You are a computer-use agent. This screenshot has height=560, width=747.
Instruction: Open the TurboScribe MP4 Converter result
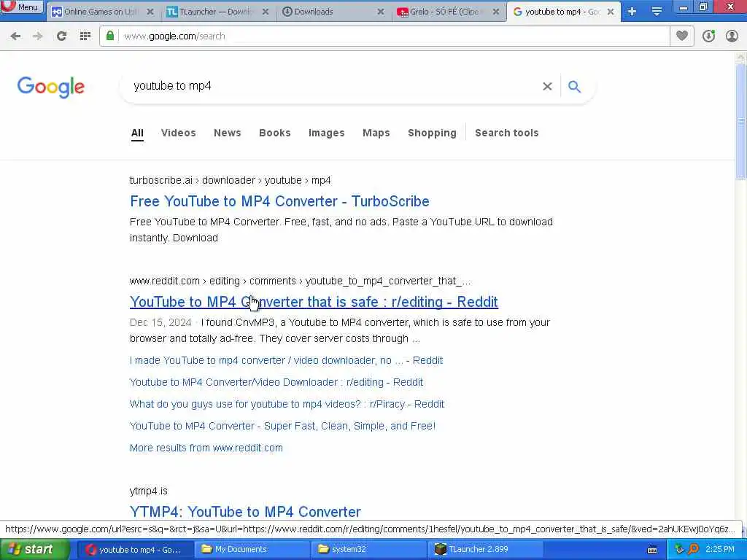[x=279, y=201]
